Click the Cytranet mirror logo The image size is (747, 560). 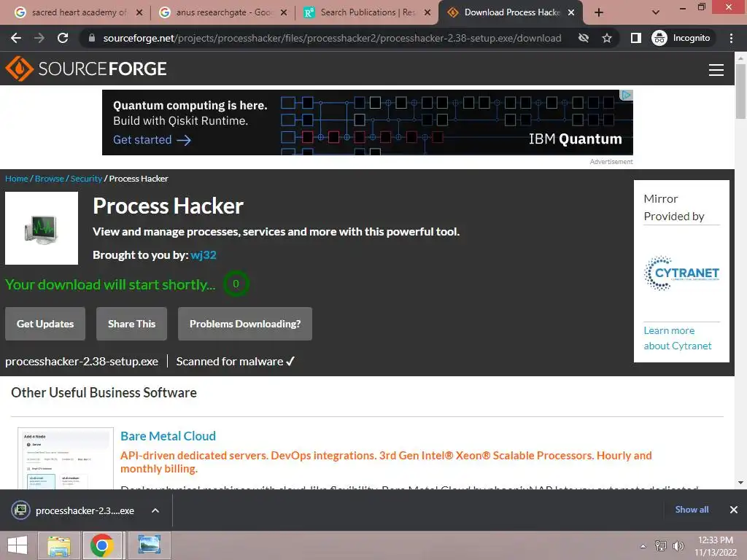[x=681, y=273]
